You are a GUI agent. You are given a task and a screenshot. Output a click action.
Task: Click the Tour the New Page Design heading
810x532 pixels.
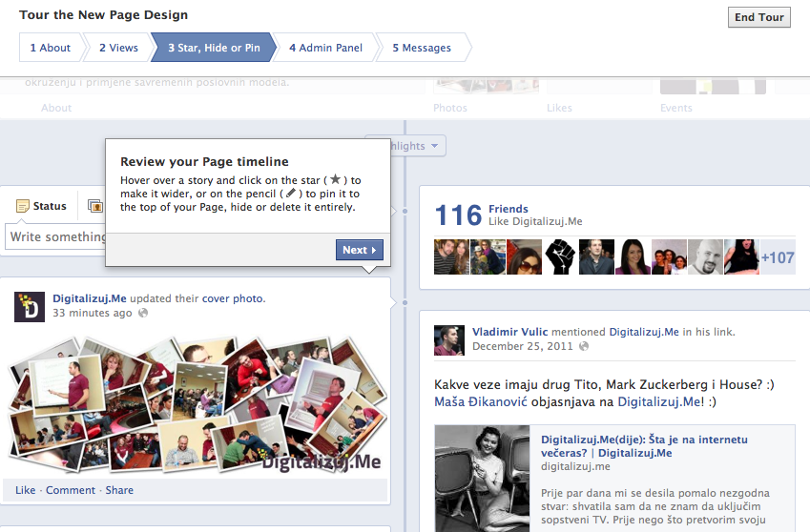[x=104, y=14]
